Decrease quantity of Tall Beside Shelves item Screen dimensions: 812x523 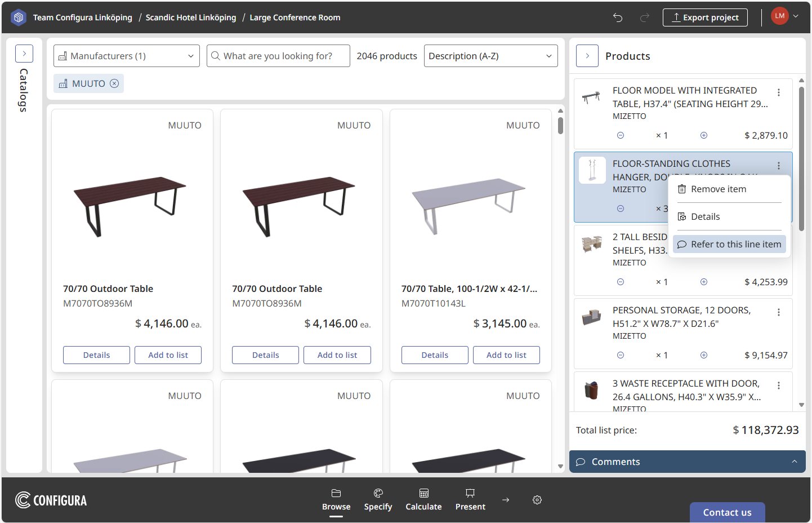click(621, 282)
